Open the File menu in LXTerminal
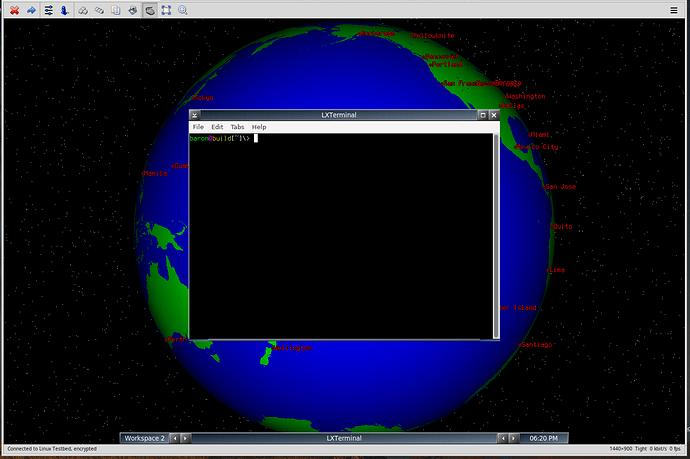The height and width of the screenshot is (459, 690). (x=198, y=127)
